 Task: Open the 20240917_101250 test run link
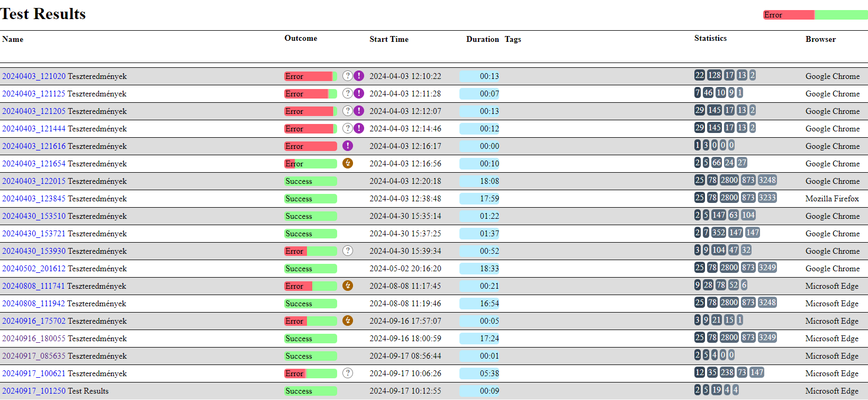34,391
